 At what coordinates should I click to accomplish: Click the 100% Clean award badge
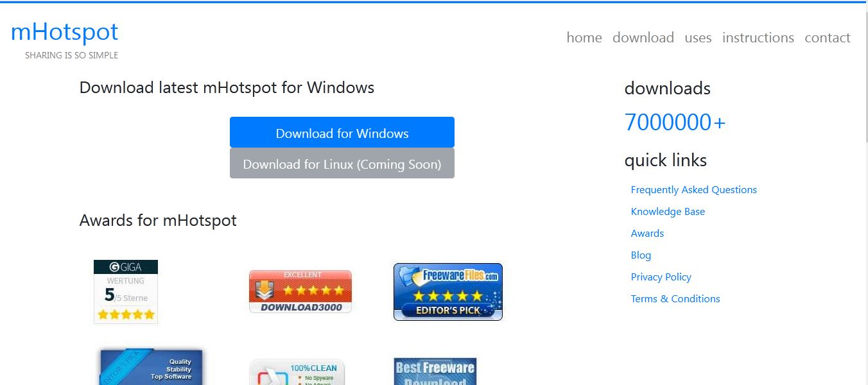point(297,372)
